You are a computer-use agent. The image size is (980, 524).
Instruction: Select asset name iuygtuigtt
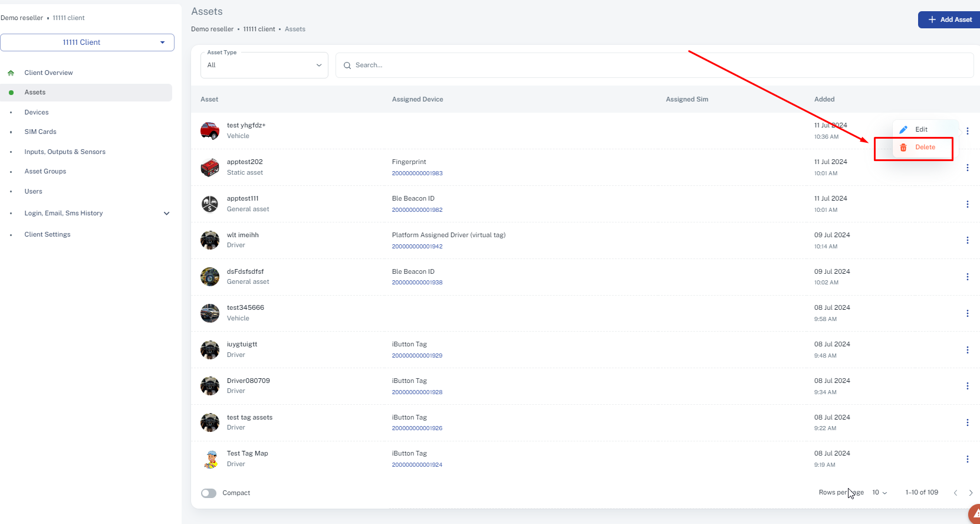[x=242, y=344]
